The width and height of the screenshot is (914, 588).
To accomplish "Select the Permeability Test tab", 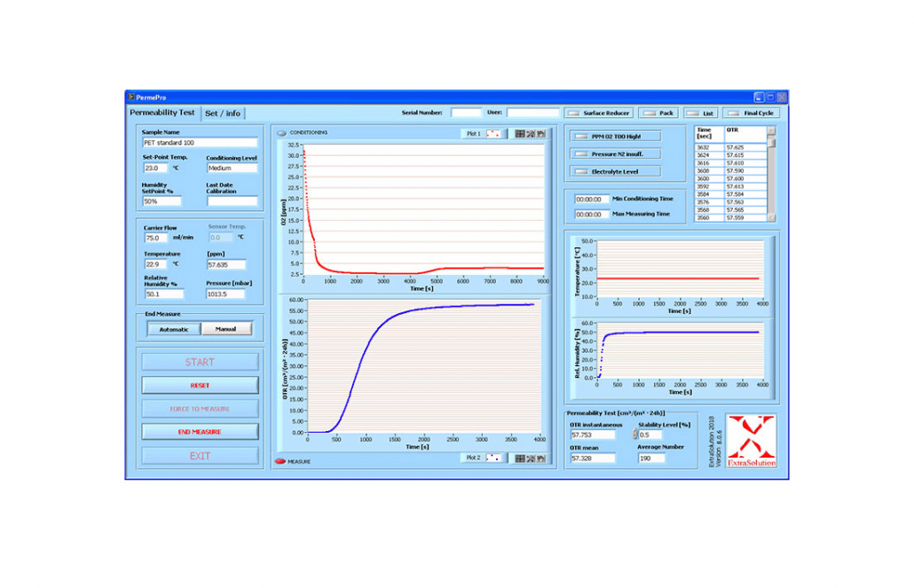I will pyautogui.click(x=162, y=113).
